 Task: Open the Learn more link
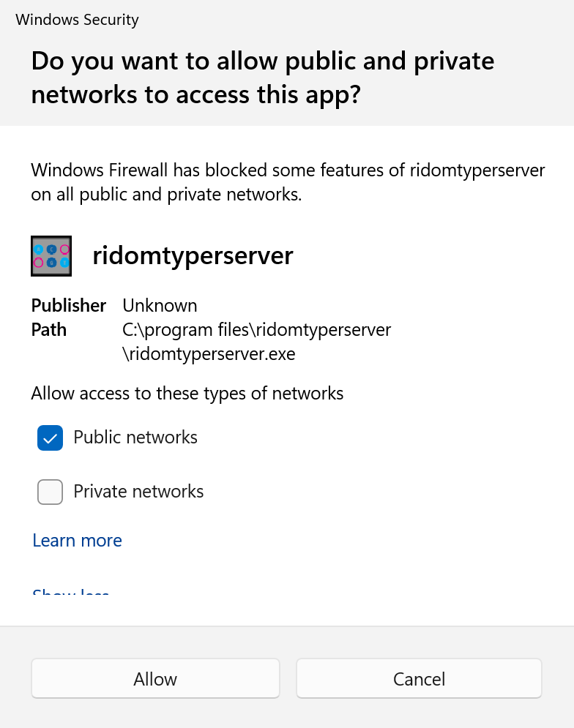(x=77, y=541)
